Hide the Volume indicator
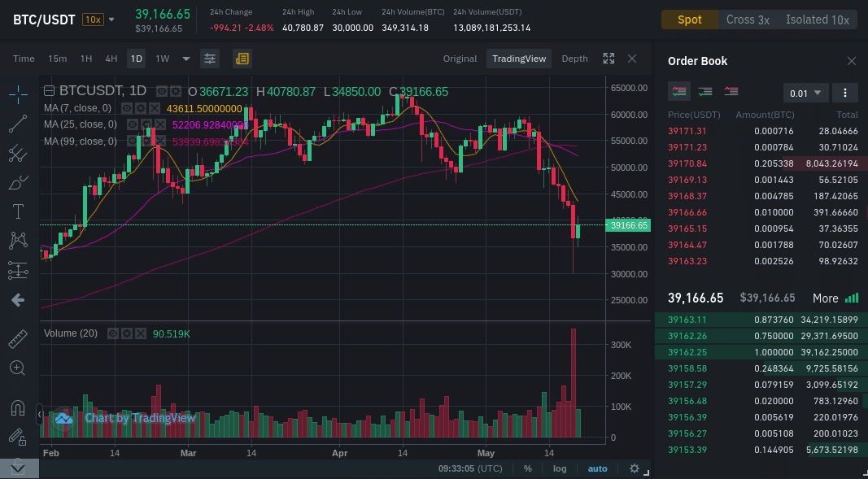868x479 pixels. coord(113,333)
